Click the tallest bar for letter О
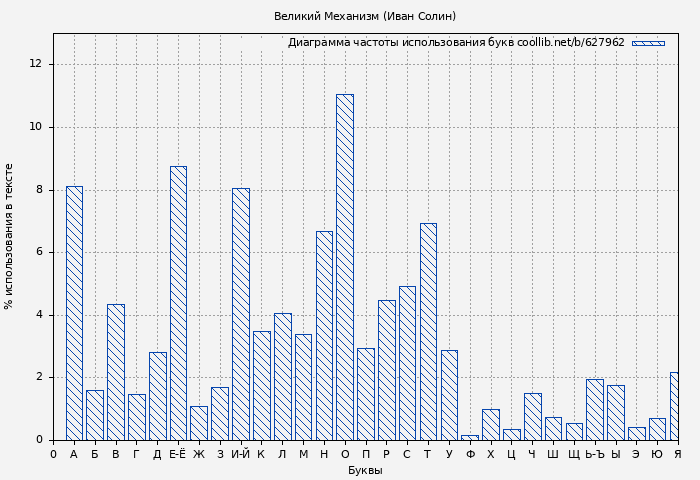The width and height of the screenshot is (700, 480). [x=344, y=267]
